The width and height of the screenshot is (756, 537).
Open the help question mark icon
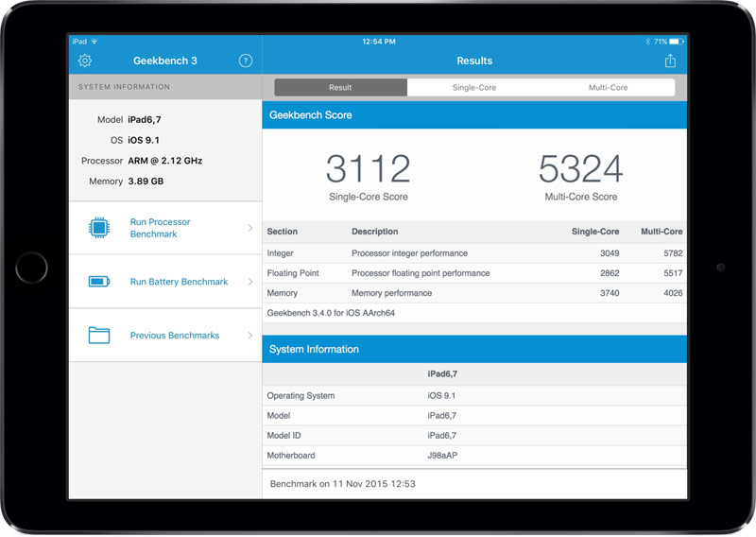click(246, 61)
